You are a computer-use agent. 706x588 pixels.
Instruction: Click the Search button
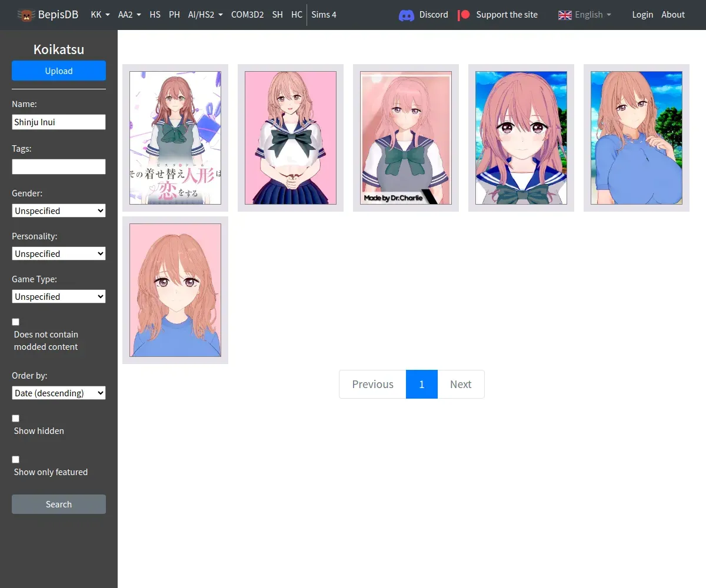coord(59,504)
